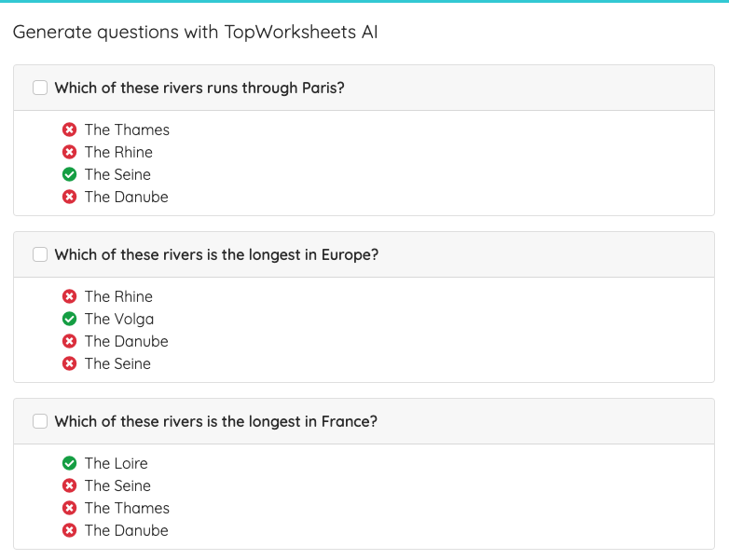Screen dimensions: 729x560
Task: Check the Paris river question checkbox
Action: [40, 88]
